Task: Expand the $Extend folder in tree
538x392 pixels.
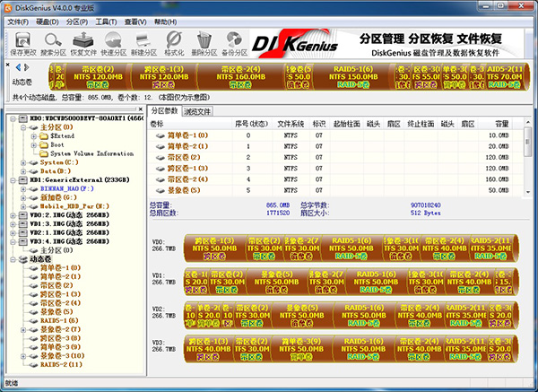Action: (x=33, y=135)
